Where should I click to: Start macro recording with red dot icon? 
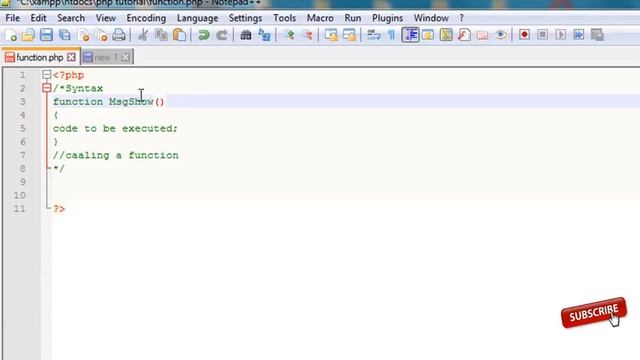click(x=524, y=35)
